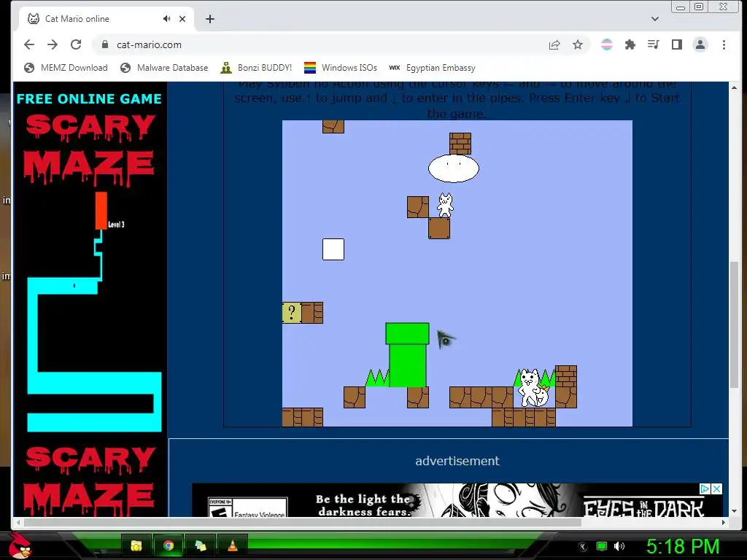Go back using the browser back arrow

pos(29,44)
